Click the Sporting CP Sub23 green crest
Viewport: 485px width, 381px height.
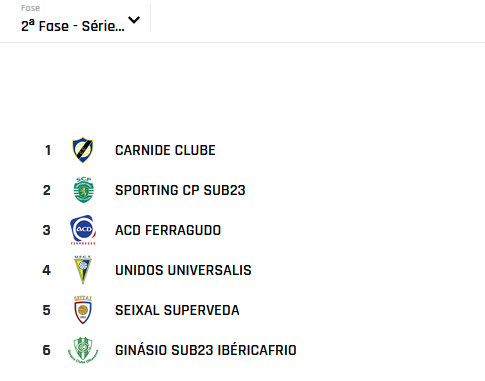pyautogui.click(x=83, y=190)
